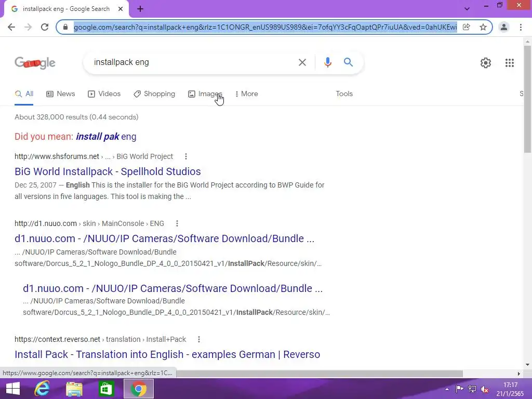Open Windows Store from the taskbar

(106, 389)
